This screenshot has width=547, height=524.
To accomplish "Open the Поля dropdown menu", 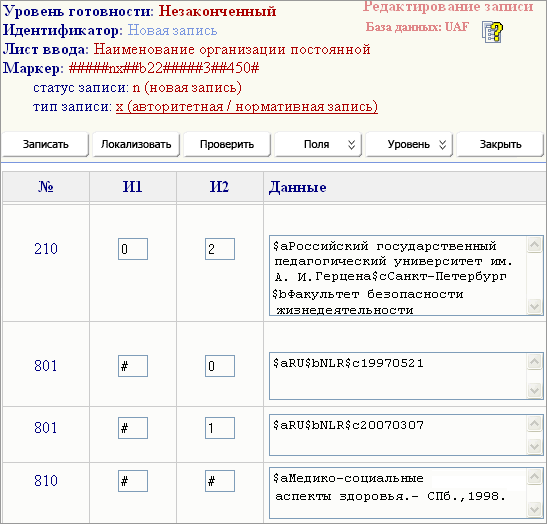I will (x=318, y=144).
